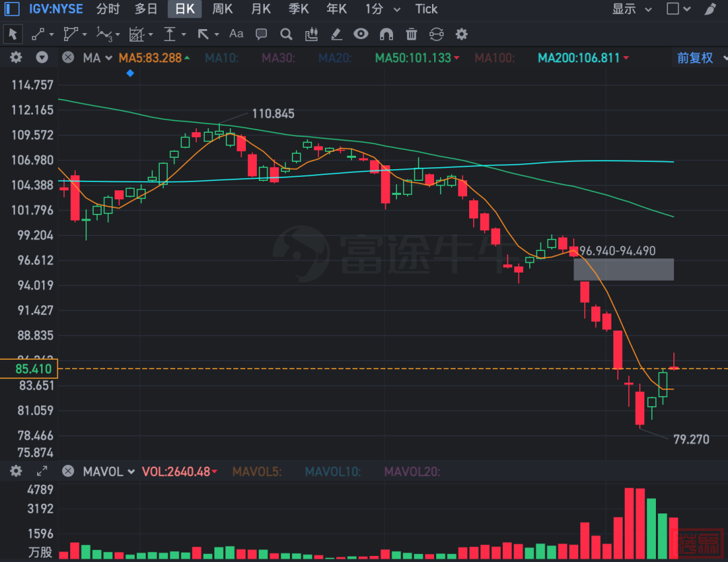Select the eraser drawing tool
Screen dimensions: 728x562
pos(336,34)
